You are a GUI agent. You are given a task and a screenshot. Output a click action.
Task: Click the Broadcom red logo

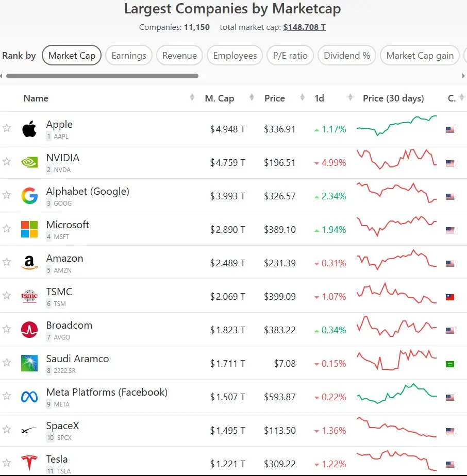coord(29,330)
